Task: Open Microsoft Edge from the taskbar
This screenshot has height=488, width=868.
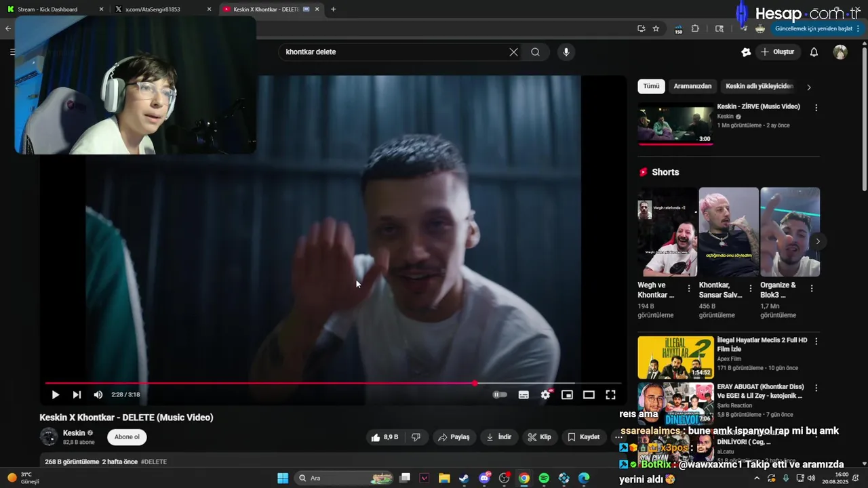Action: click(x=584, y=478)
